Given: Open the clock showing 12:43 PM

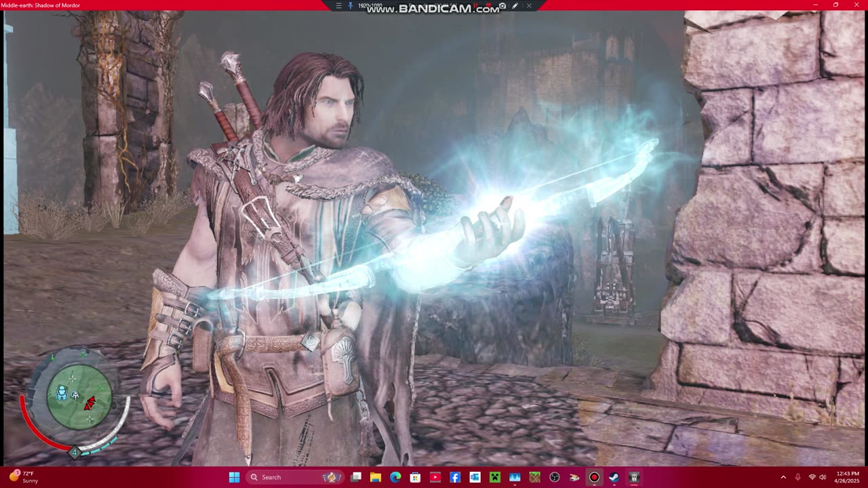Looking at the screenshot, I should point(848,477).
